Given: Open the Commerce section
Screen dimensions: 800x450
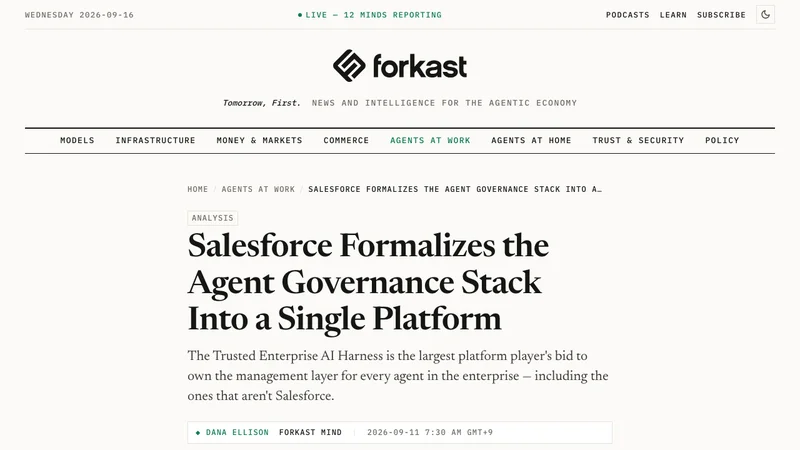Looking at the screenshot, I should click(346, 140).
